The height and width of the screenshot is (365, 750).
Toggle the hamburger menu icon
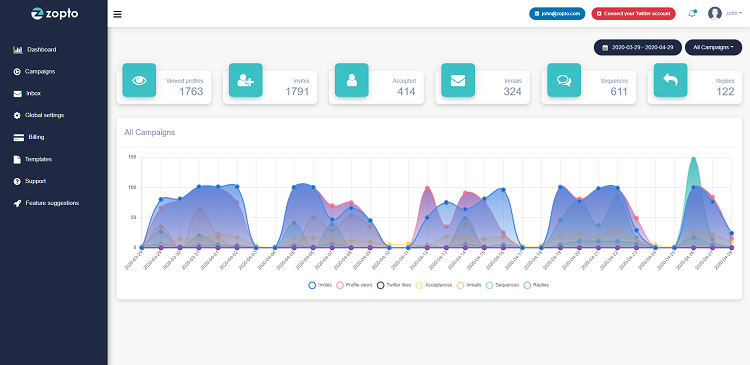click(x=117, y=14)
